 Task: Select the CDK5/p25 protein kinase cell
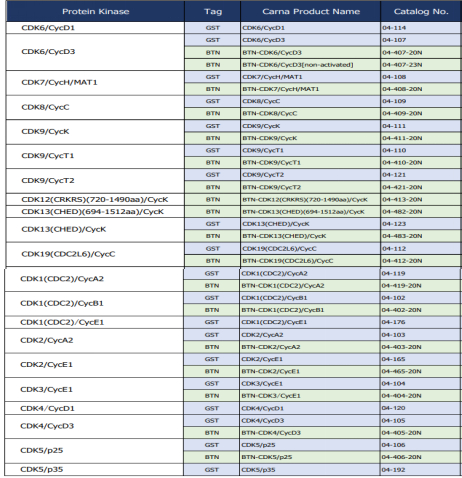click(x=94, y=451)
